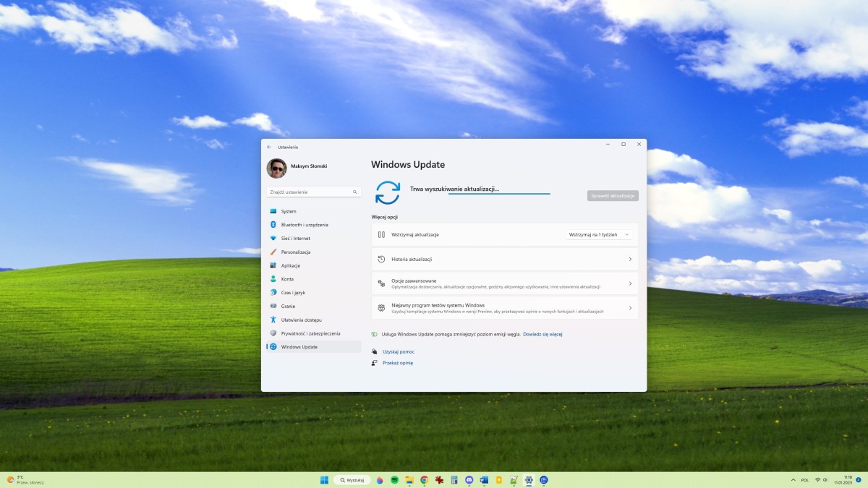The image size is (868, 488).
Task: Click the Ułatwienia dostępu accessibility icon
Action: [x=273, y=320]
